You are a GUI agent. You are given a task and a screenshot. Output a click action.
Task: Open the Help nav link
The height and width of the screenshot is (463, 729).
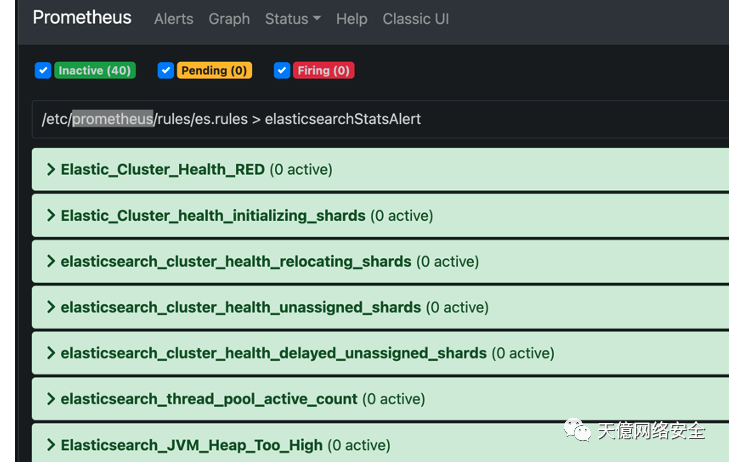pos(351,19)
